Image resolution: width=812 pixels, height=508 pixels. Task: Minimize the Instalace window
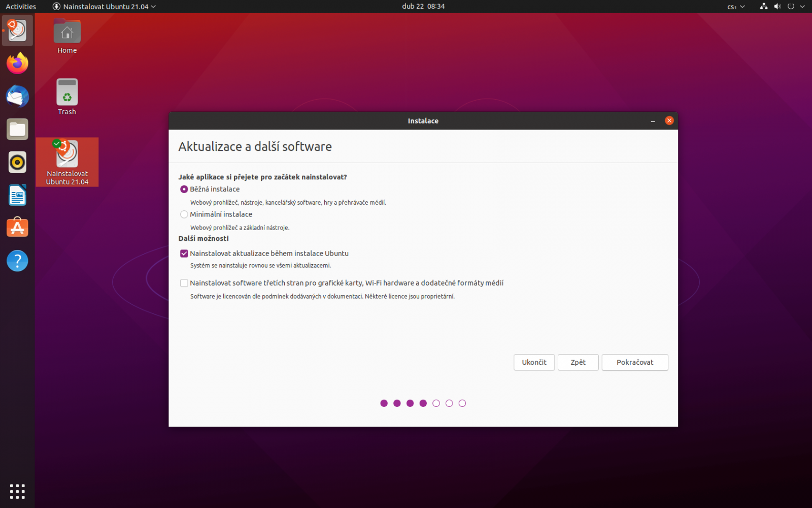653,121
